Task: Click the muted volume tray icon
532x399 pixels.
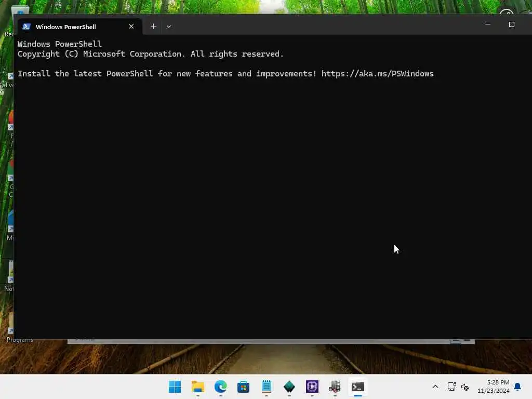Action: click(465, 387)
